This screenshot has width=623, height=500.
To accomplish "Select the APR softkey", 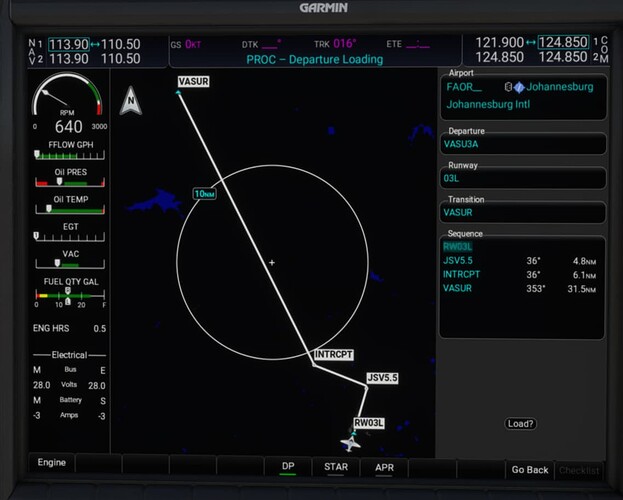I will pos(384,467).
